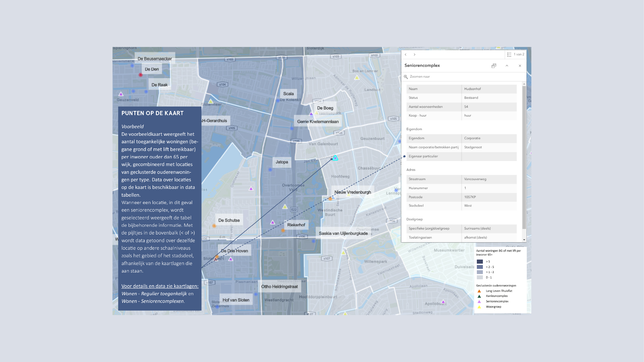This screenshot has height=362, width=644.
Task: Select orange dot marker at Riekerhof
Action: tap(283, 230)
